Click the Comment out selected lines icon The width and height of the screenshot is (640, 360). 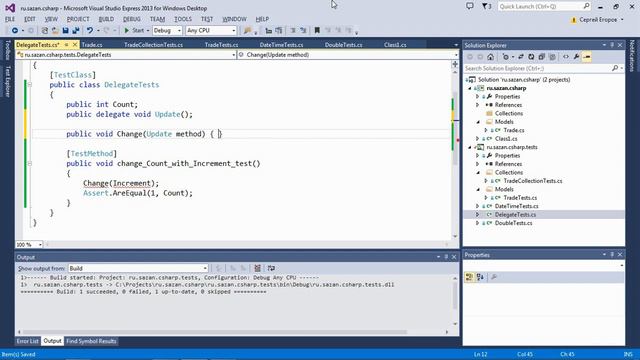pos(293,31)
